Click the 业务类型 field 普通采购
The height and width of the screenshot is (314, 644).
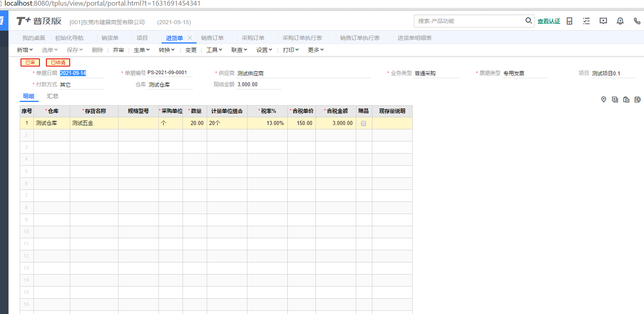tap(436, 73)
